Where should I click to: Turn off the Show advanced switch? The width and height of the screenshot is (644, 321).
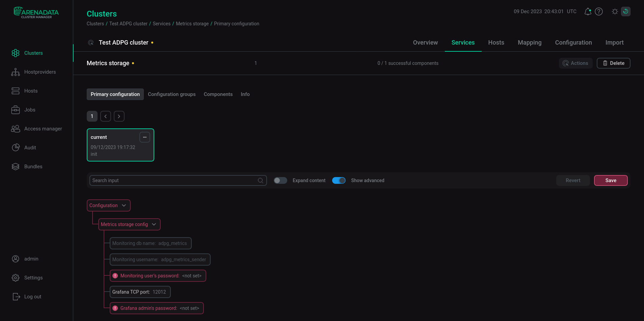click(339, 180)
